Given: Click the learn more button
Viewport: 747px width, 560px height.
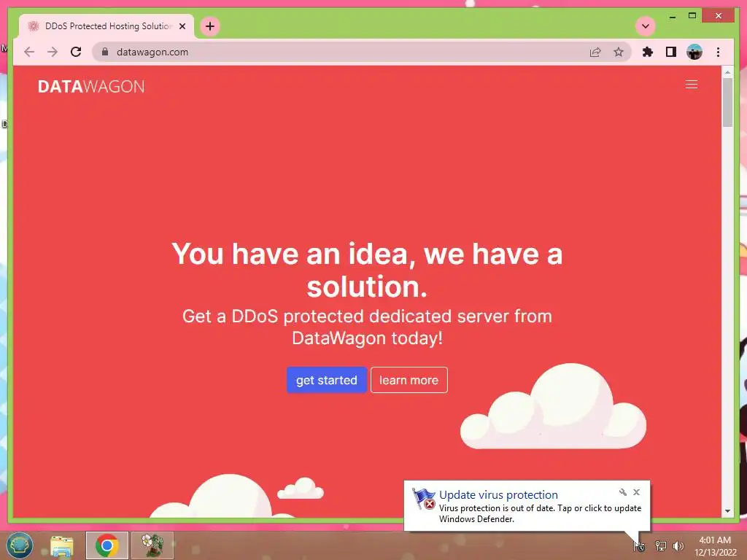Looking at the screenshot, I should (409, 380).
